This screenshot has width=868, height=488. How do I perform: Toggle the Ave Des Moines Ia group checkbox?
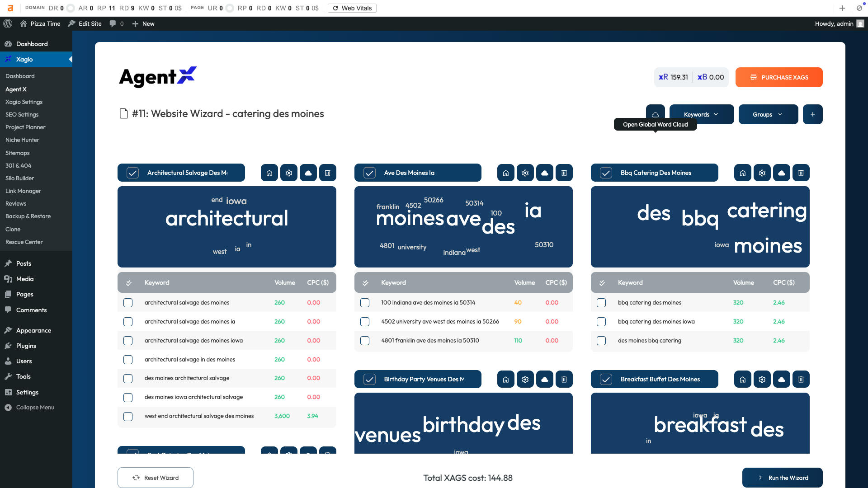click(369, 173)
